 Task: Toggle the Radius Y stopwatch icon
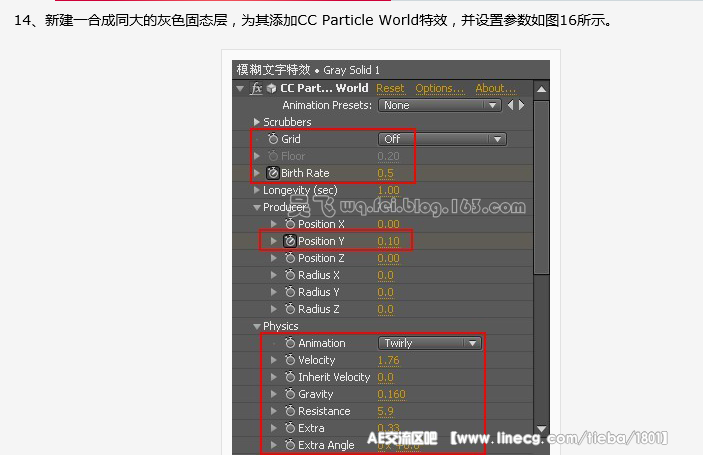pos(290,292)
